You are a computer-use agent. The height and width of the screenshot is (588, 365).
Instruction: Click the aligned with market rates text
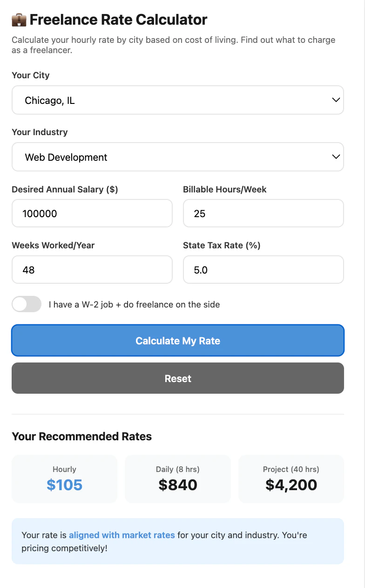(x=122, y=535)
